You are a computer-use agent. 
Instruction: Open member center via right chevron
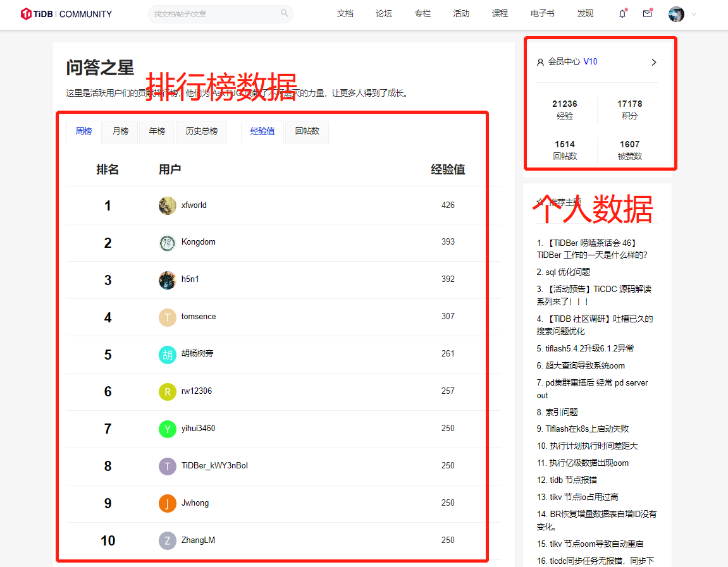[x=654, y=62]
